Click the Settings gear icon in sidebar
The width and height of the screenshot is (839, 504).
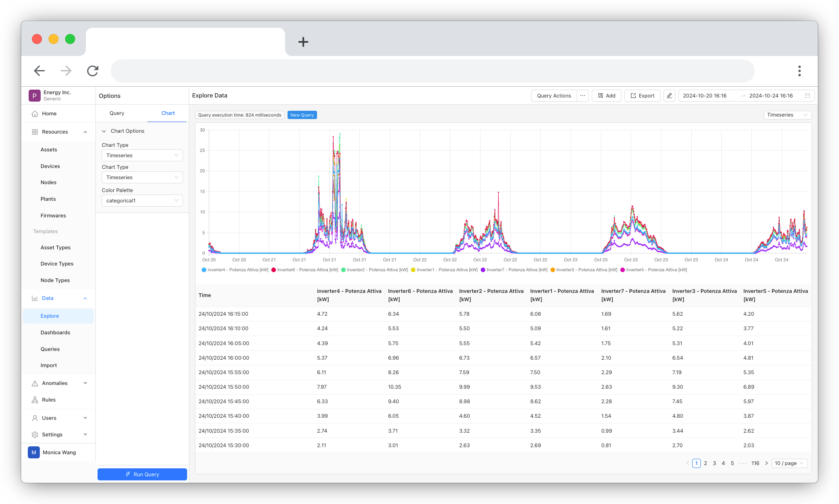[x=35, y=435]
